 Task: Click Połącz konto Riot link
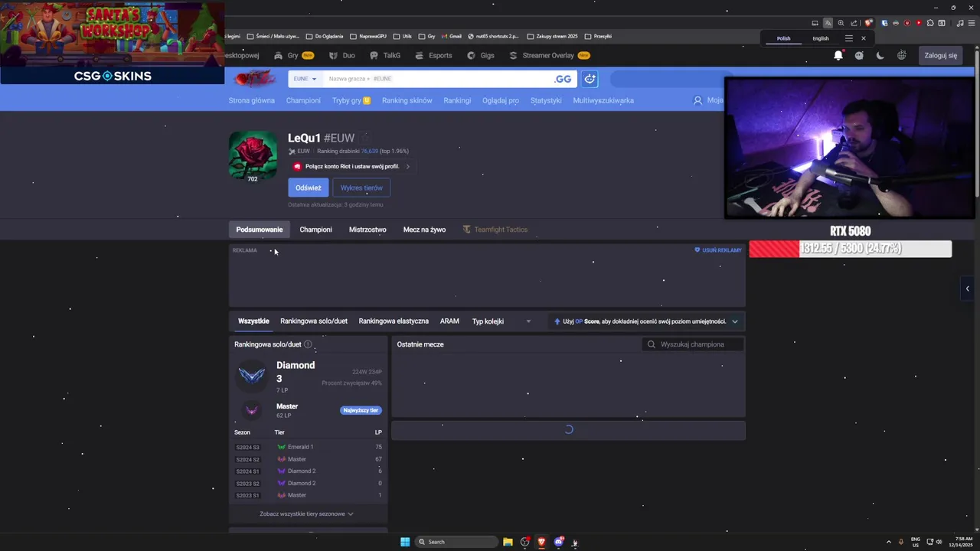[x=352, y=166]
